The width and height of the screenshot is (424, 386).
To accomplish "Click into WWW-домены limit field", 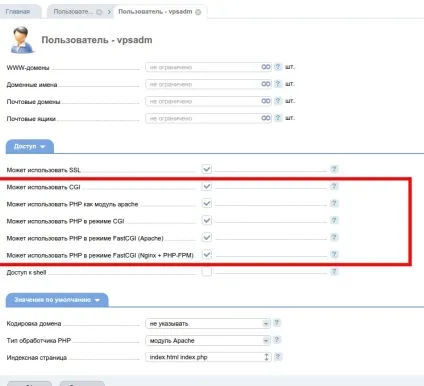I will (208, 67).
